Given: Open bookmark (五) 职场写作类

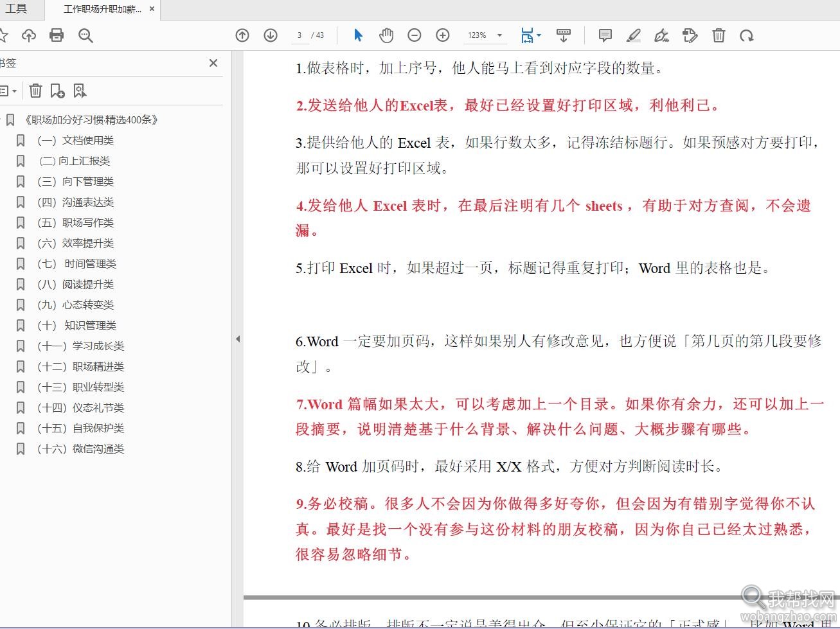Looking at the screenshot, I should click(75, 222).
